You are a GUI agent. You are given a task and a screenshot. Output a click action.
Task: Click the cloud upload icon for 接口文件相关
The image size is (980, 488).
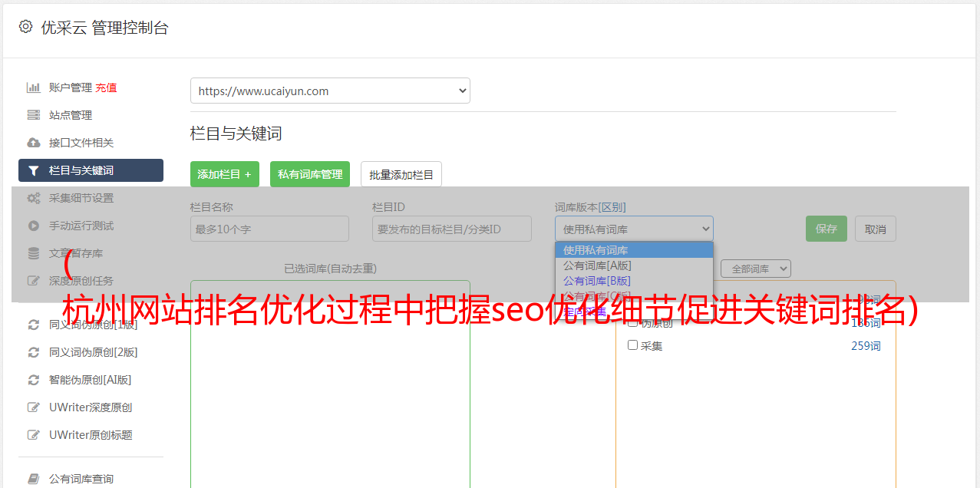point(33,143)
